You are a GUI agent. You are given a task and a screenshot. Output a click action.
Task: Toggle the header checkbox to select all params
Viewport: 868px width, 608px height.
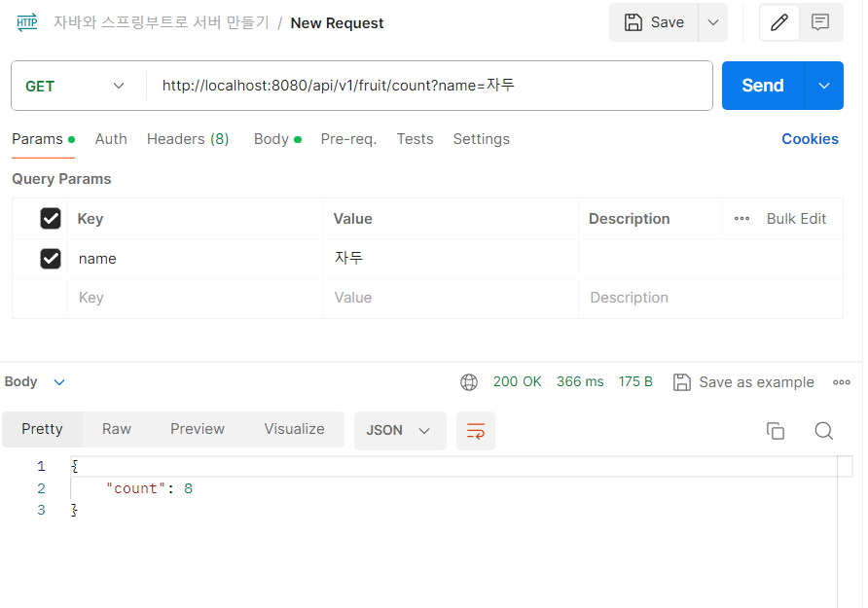[x=51, y=219]
